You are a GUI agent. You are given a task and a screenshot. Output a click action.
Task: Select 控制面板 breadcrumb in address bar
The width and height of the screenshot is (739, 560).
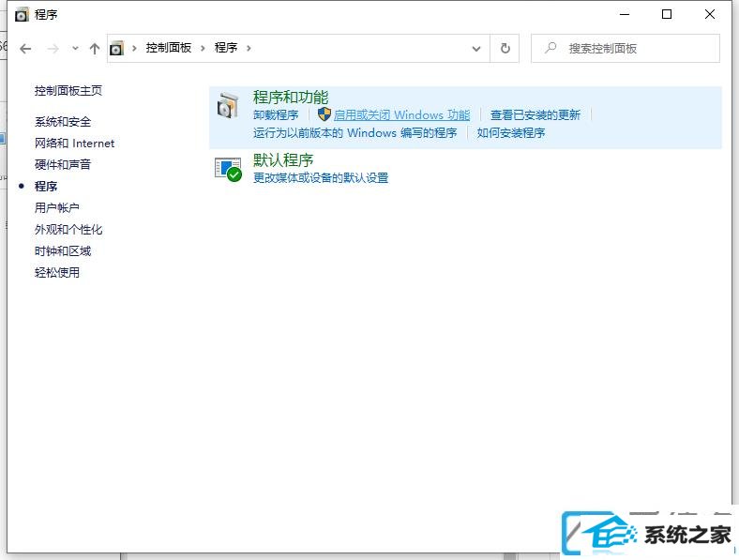[168, 48]
